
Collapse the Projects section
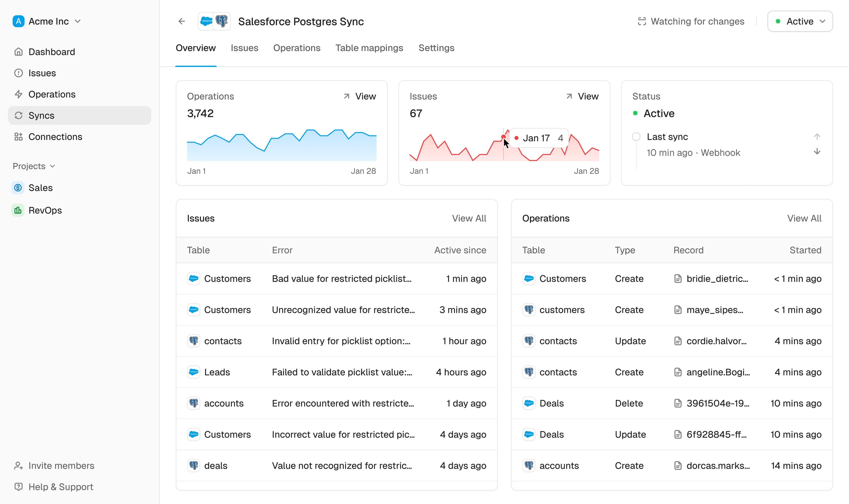[x=53, y=166]
